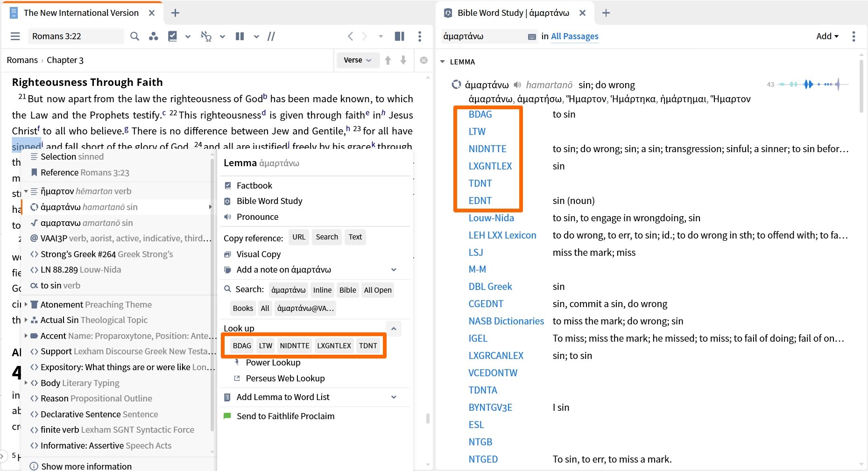The width and height of the screenshot is (868, 471).
Task: Click the All Open search button
Action: (378, 290)
